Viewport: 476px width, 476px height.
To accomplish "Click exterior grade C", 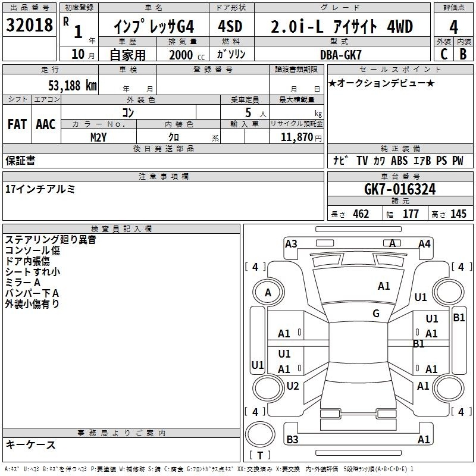I will point(444,54).
